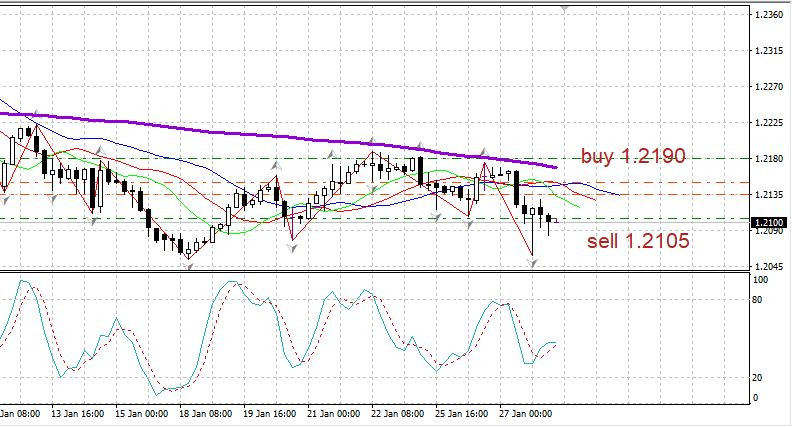Click the chart shift triangle marker at top
Viewport: 792px width, 427px height.
pyautogui.click(x=564, y=9)
